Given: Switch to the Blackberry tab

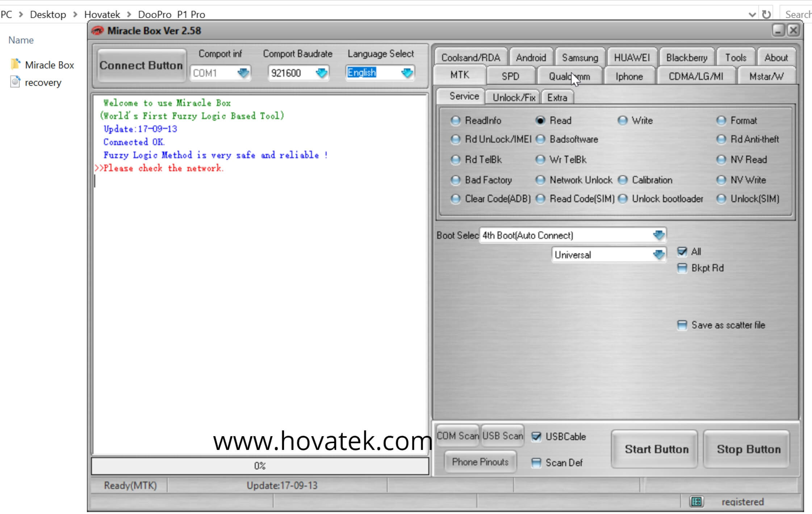Looking at the screenshot, I should [687, 57].
